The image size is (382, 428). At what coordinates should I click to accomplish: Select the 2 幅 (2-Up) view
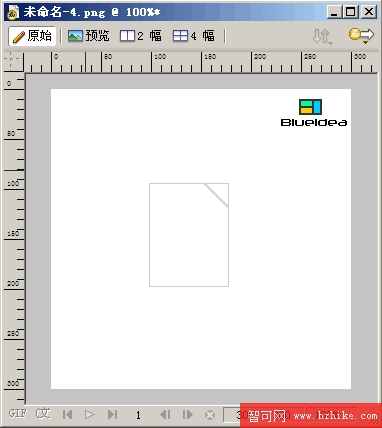tap(141, 36)
